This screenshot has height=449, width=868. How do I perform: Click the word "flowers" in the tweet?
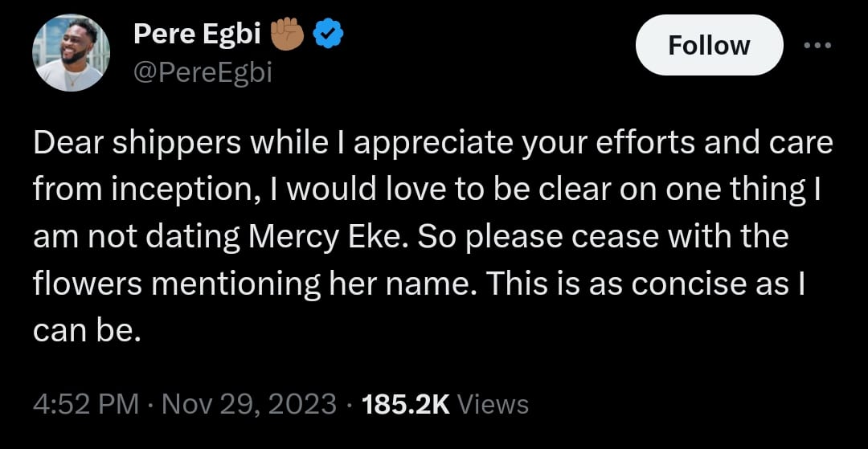click(87, 284)
